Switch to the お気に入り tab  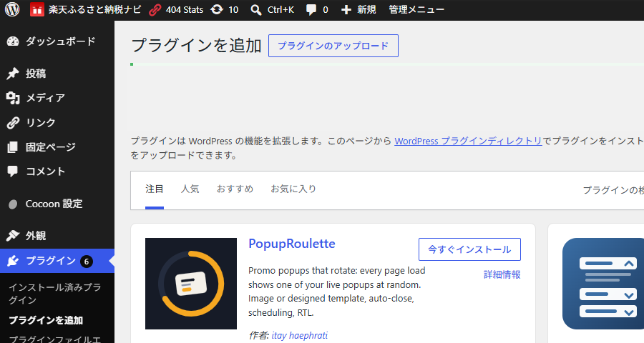(x=293, y=189)
